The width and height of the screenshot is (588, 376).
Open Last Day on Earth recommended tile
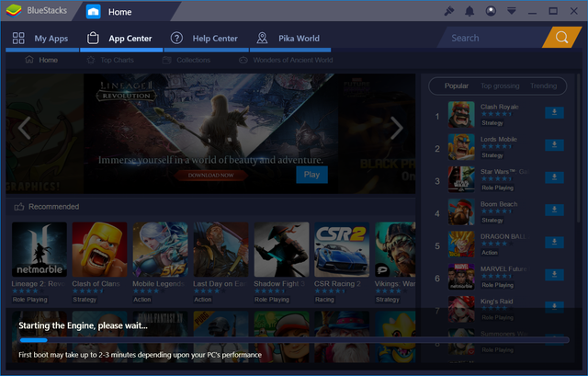click(220, 249)
